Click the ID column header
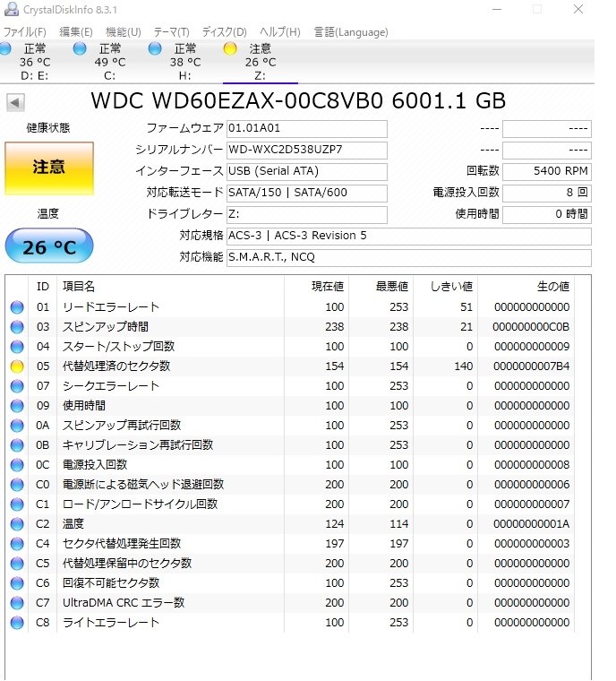616x681 pixels. 43,287
